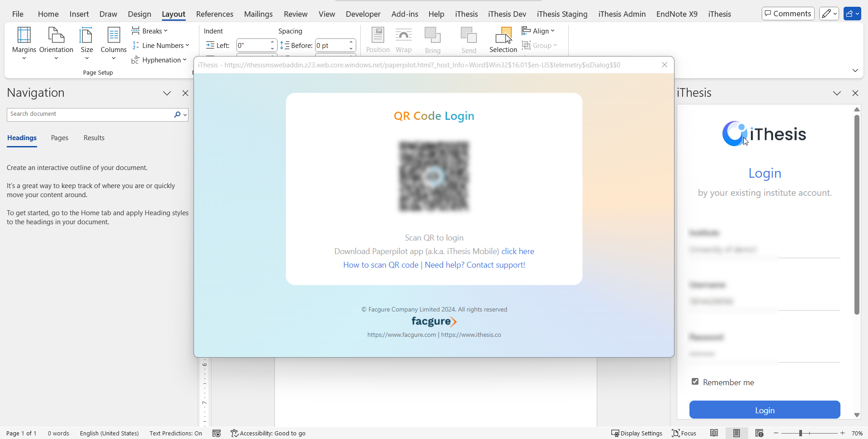Open the Selection Pane
Screen dimensions: 868x439
point(503,40)
